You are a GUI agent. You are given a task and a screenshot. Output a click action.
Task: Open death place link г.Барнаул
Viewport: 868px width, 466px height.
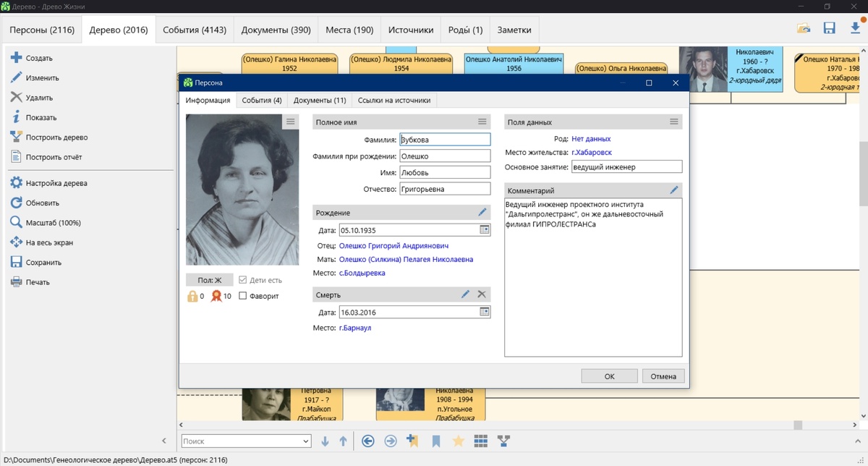click(355, 328)
